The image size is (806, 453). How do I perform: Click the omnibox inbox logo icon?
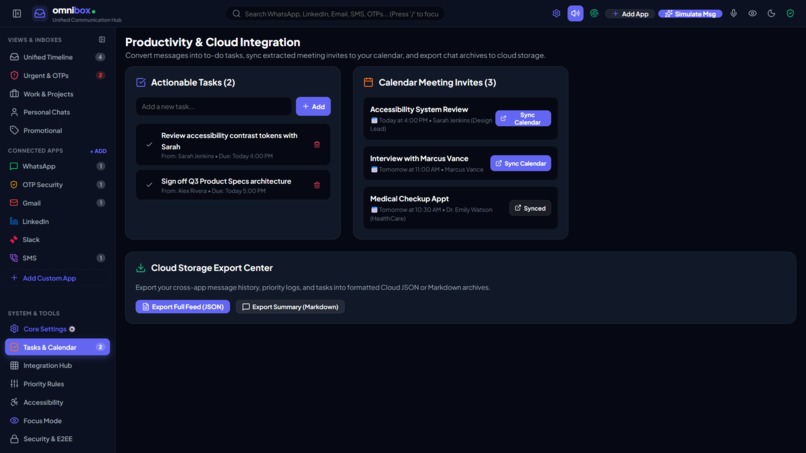tap(40, 14)
